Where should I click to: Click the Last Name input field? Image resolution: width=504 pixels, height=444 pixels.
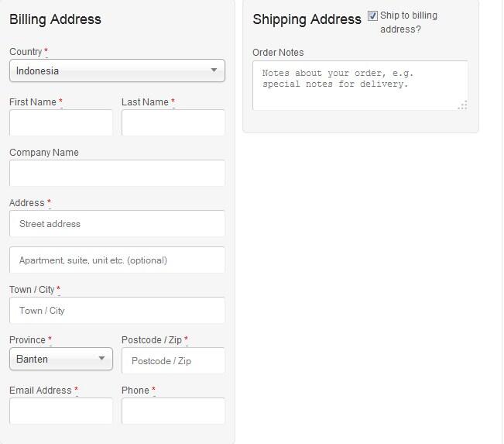pyautogui.click(x=173, y=122)
